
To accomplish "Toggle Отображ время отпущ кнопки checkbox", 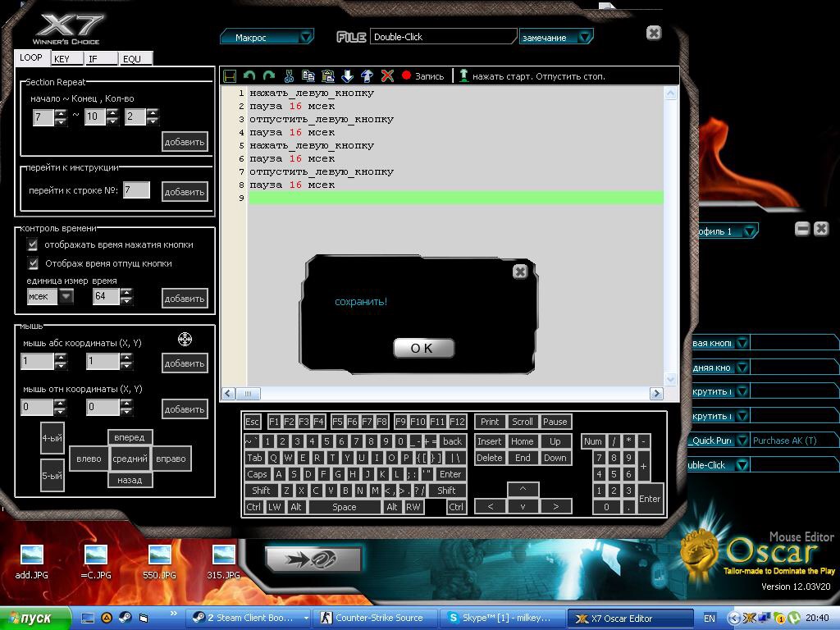I will (33, 263).
